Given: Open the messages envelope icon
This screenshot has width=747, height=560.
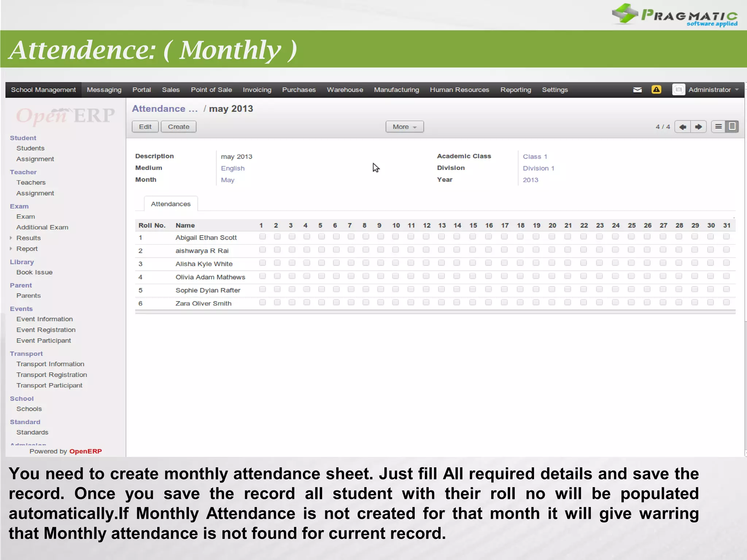Looking at the screenshot, I should pos(637,90).
